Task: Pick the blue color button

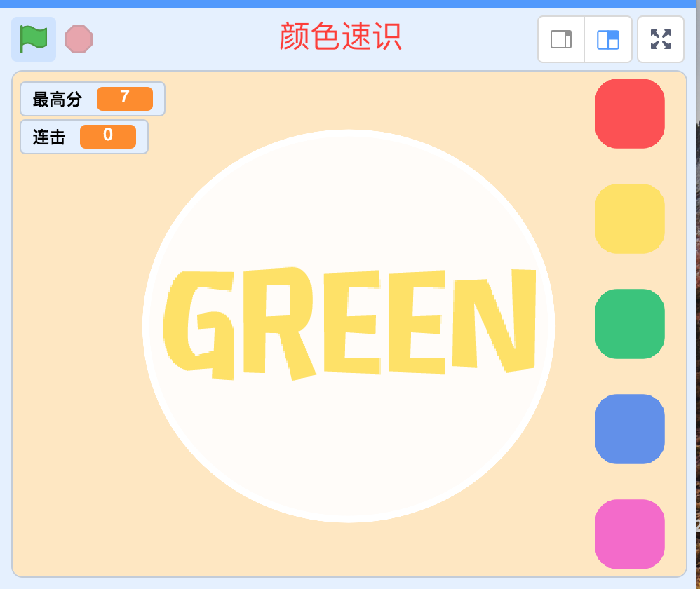Action: coord(630,429)
